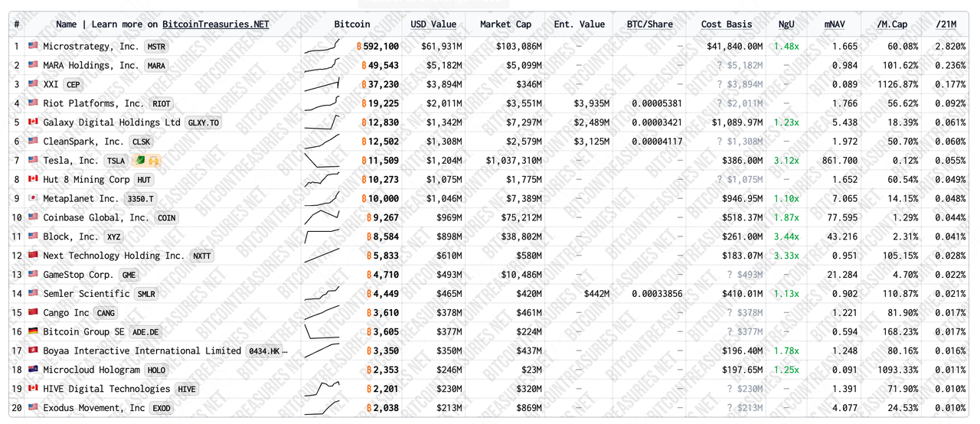Click the MSTR ticker badge
This screenshot has height=424, width=980.
(156, 47)
